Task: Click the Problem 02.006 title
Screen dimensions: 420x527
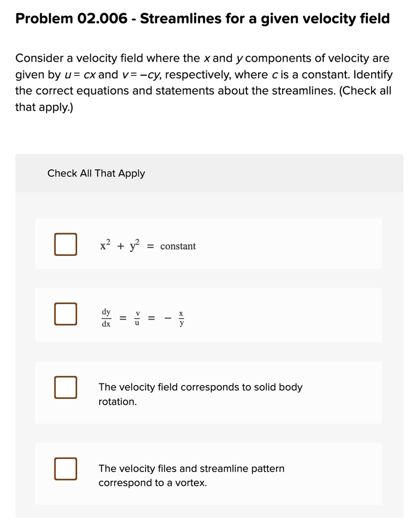Action: 202,19
